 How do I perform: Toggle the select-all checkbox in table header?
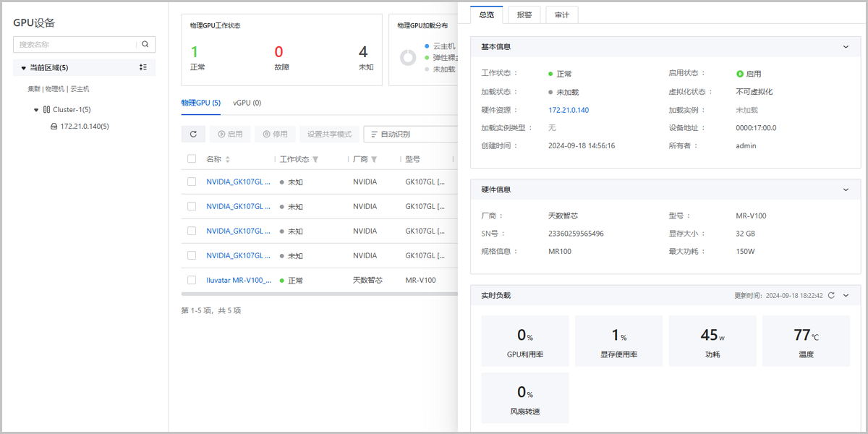pyautogui.click(x=192, y=159)
